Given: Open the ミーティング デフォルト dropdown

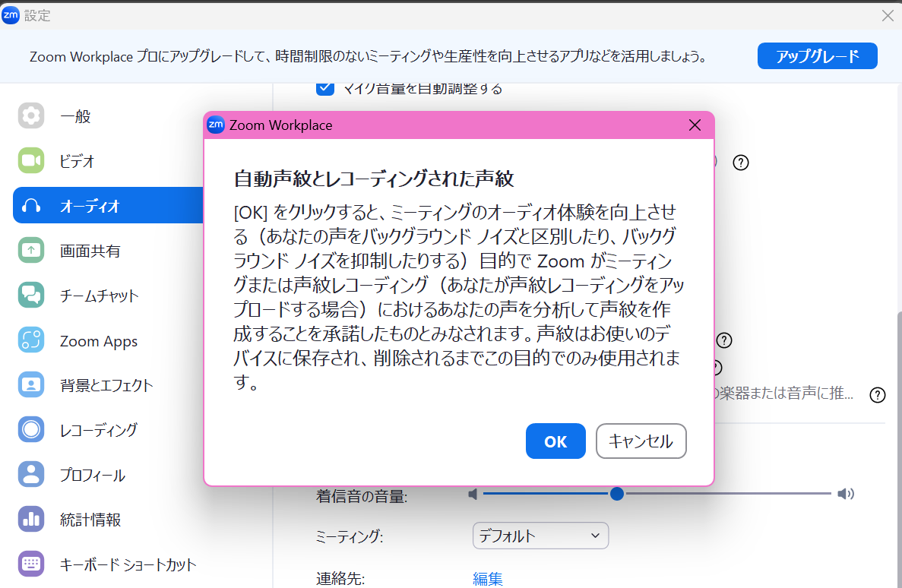Looking at the screenshot, I should [540, 536].
